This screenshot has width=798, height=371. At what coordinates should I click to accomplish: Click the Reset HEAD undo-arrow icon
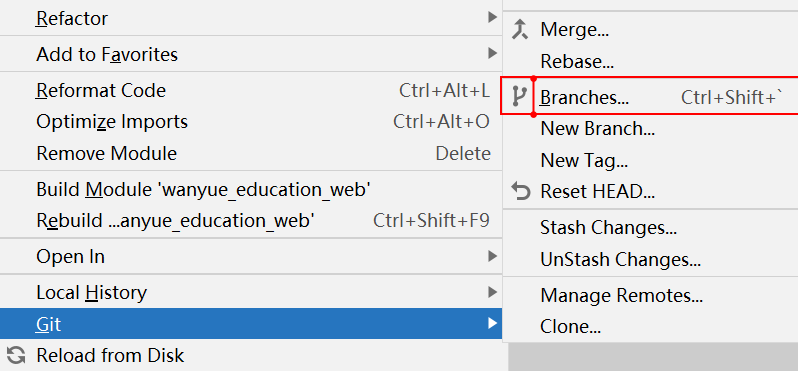click(520, 192)
